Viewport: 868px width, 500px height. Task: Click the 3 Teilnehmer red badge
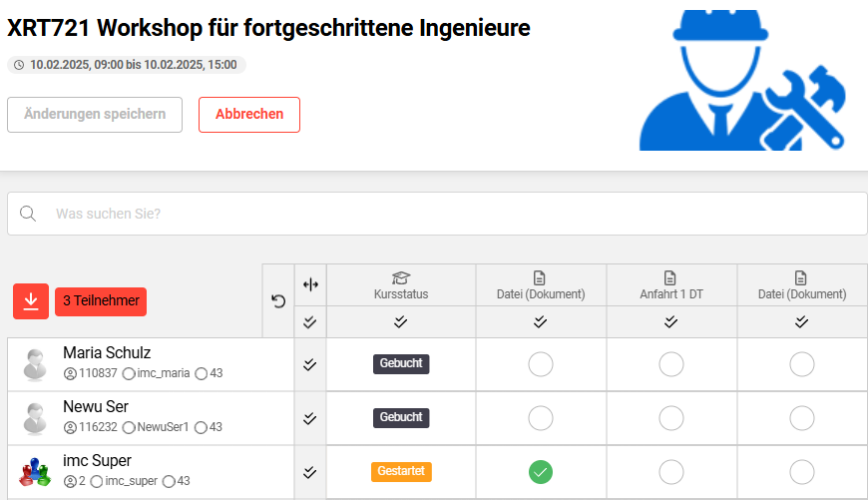click(x=101, y=300)
